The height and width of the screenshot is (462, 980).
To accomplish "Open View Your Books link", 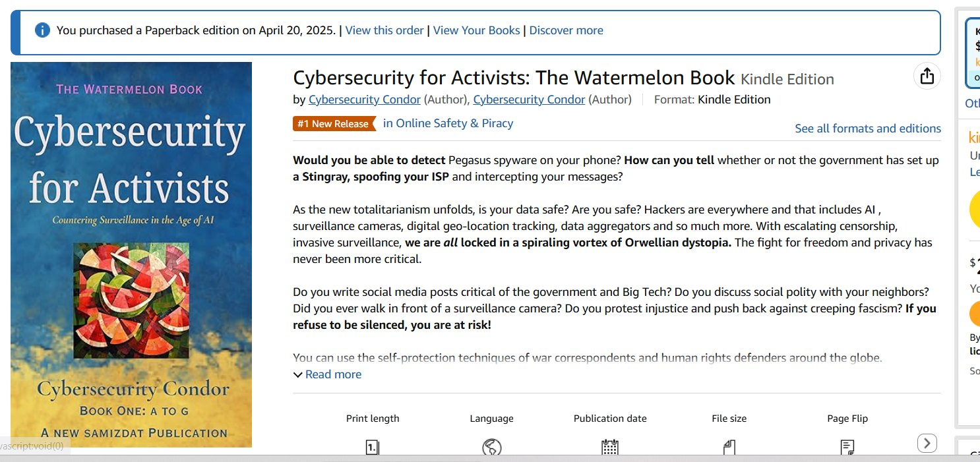I will 476,30.
